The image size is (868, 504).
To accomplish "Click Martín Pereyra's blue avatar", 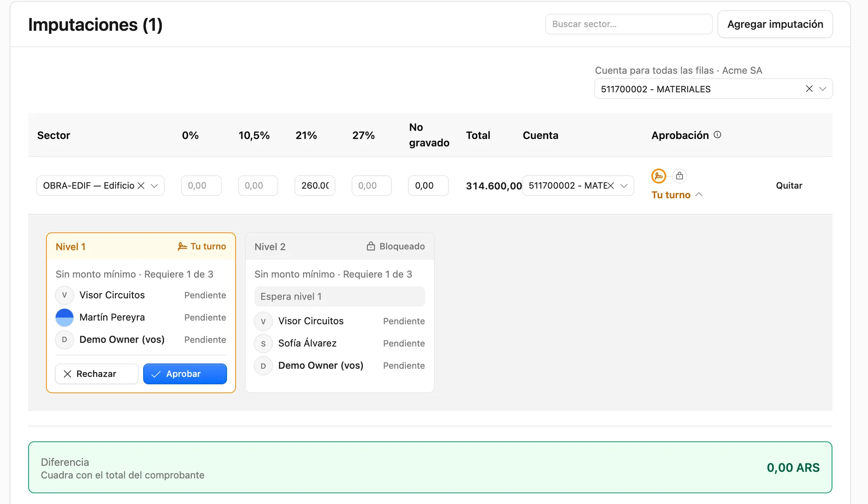I will click(x=64, y=317).
